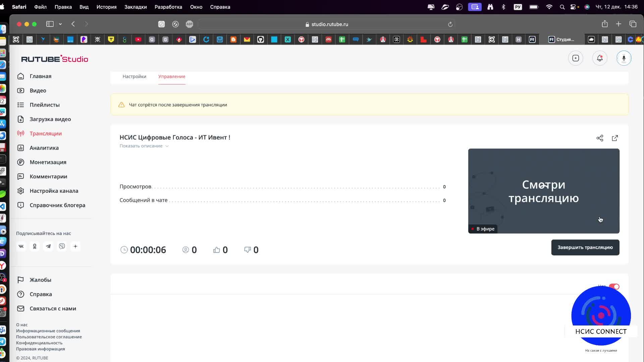Open Правовая информация link
This screenshot has height=362, width=644.
click(x=41, y=349)
